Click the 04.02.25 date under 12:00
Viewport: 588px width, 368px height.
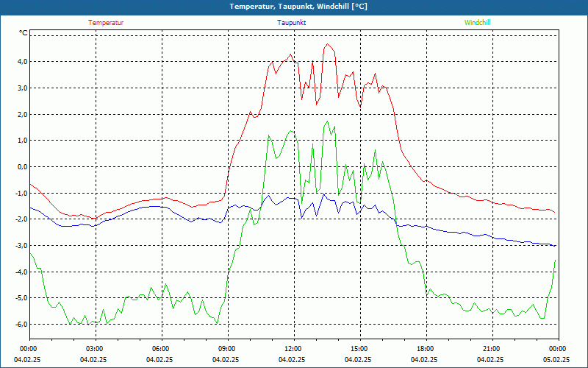pos(292,359)
